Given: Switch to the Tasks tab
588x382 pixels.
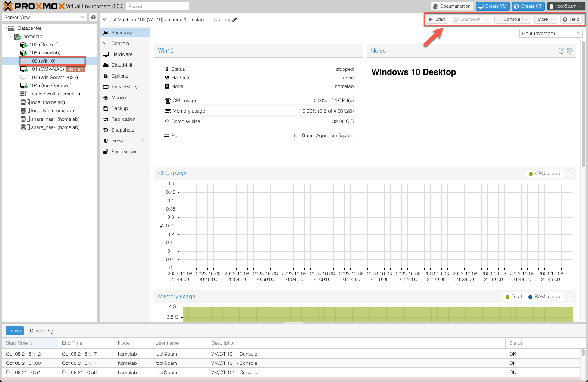Looking at the screenshot, I should 15,331.
